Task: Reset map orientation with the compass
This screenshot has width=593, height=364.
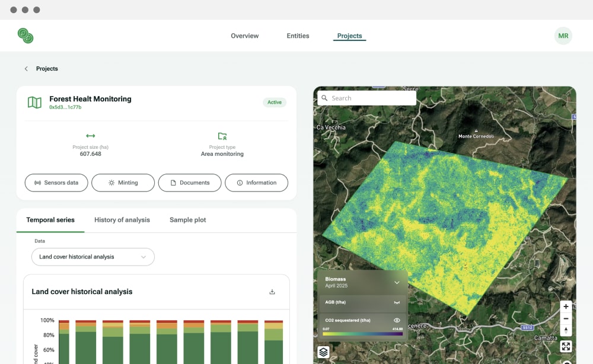Action: [566, 330]
